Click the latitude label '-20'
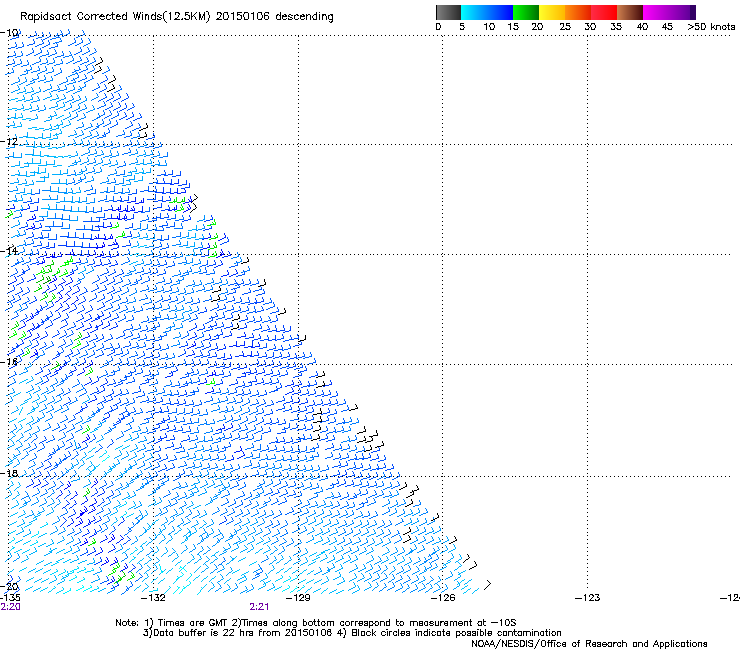Screen dimensions: 740x650 coord(9,587)
